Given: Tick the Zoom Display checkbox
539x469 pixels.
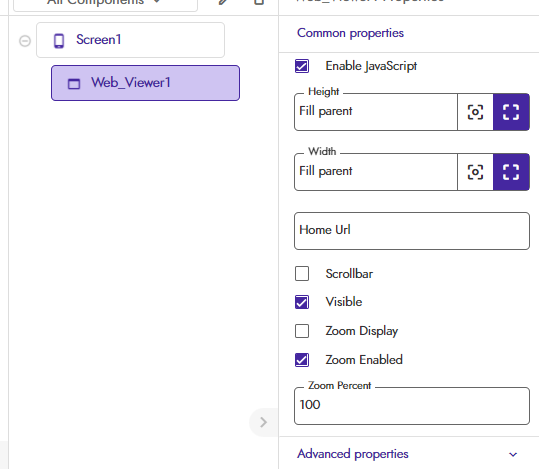Looking at the screenshot, I should point(302,331).
